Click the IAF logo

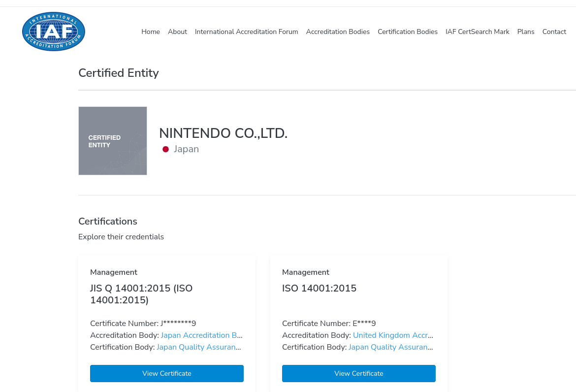point(54,32)
